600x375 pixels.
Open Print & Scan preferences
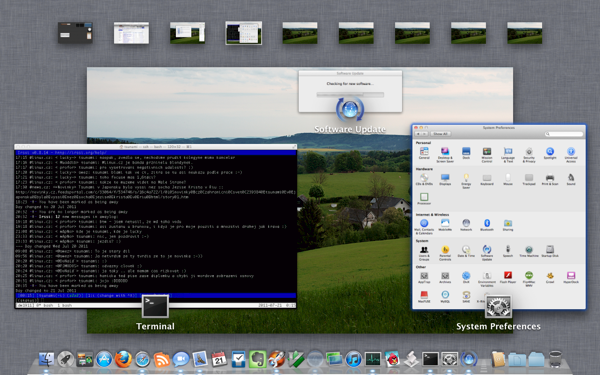click(550, 179)
